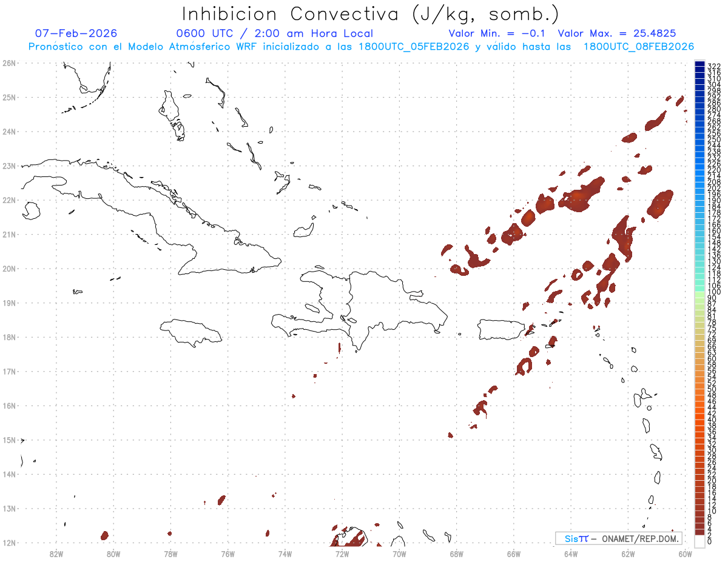Click the '20N' latitude label
Image resolution: width=728 pixels, height=562 pixels.
[x=9, y=269]
